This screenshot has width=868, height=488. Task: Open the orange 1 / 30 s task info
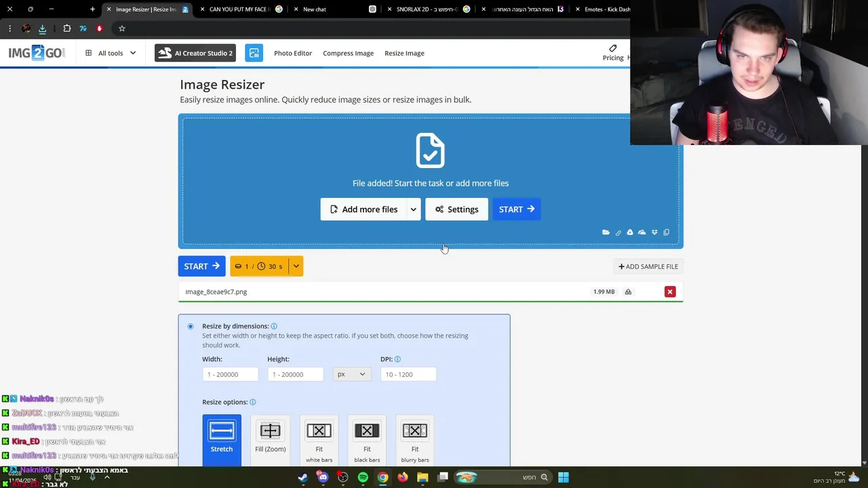(x=259, y=266)
